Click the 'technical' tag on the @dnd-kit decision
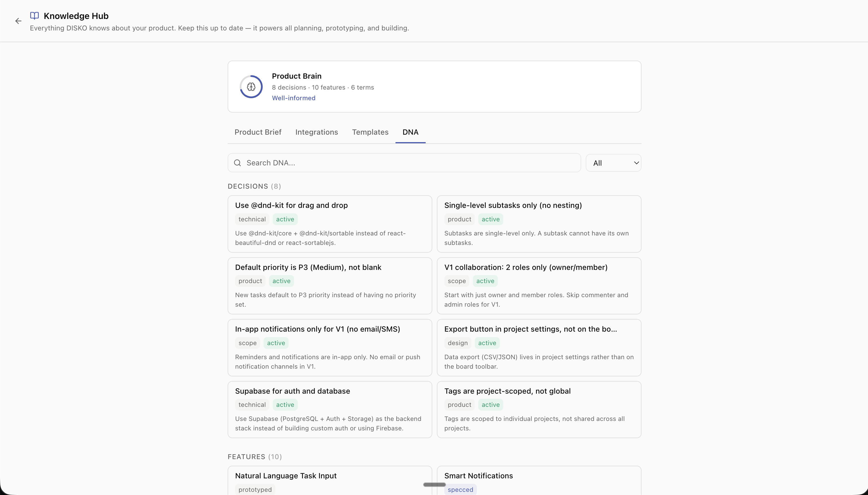This screenshot has width=868, height=495. [252, 219]
